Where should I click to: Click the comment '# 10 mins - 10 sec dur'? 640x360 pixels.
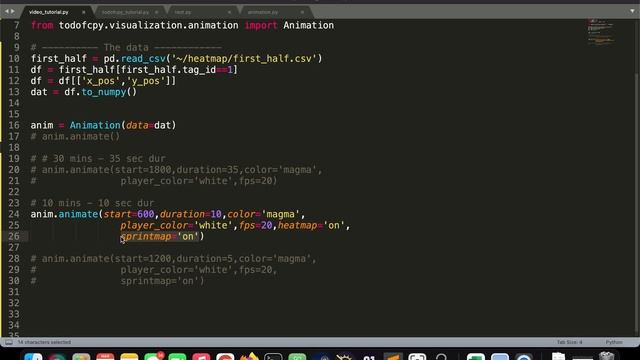point(92,203)
